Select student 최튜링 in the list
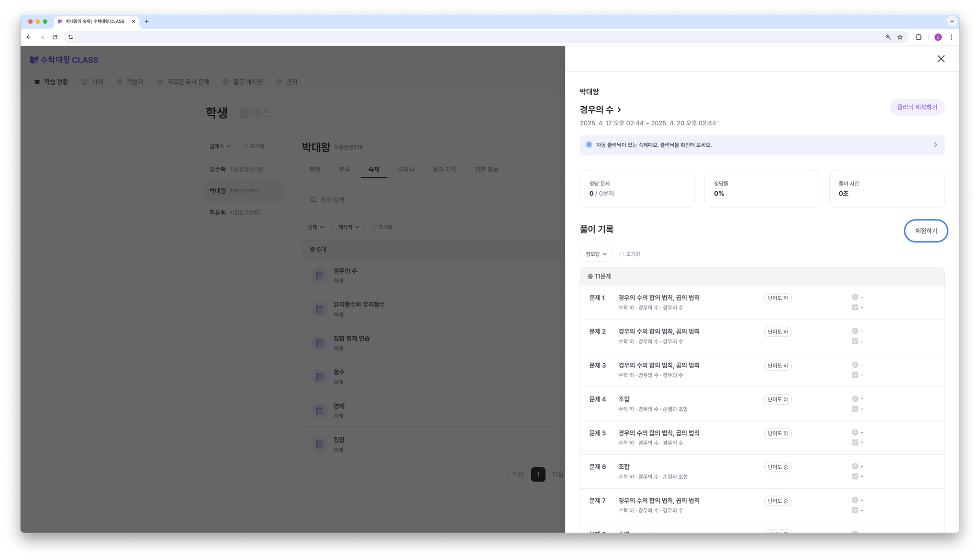980x560 pixels. (245, 212)
